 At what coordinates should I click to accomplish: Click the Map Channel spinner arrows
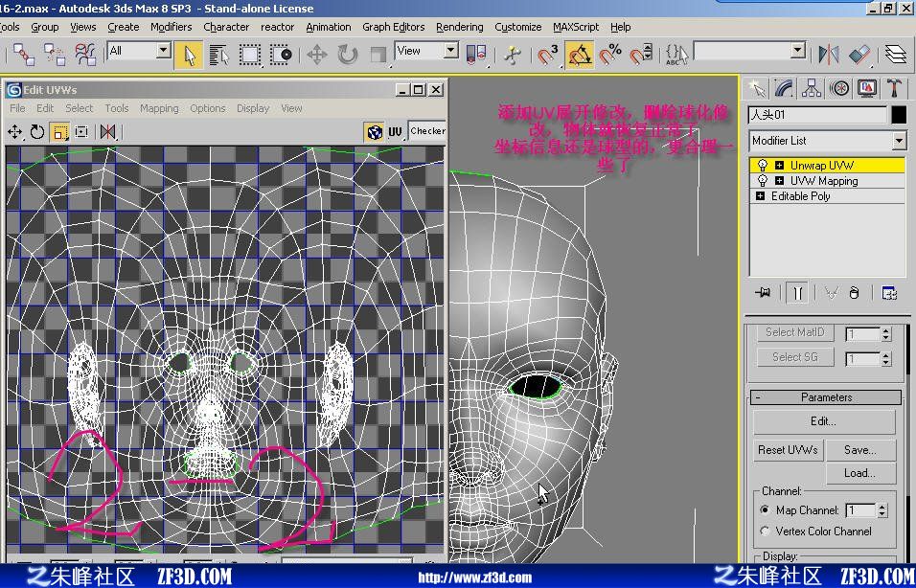(x=882, y=510)
